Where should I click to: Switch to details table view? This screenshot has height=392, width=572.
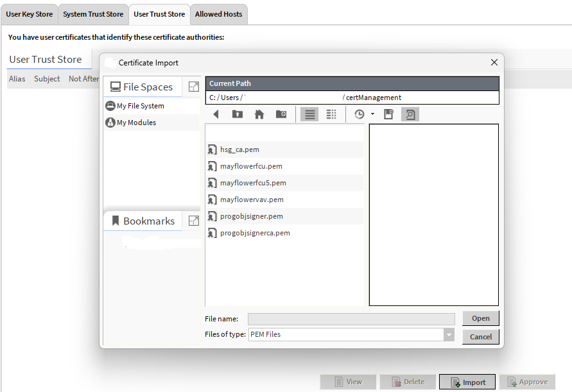(331, 114)
